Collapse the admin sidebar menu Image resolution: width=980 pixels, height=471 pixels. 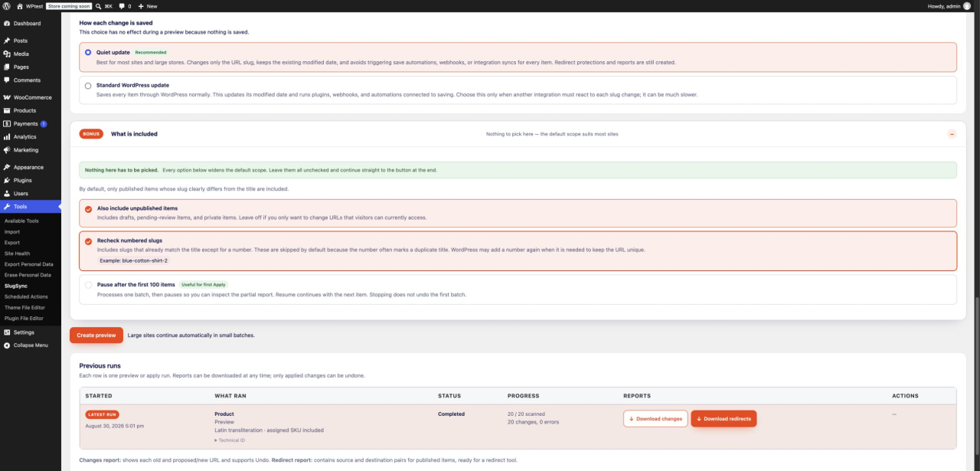[x=26, y=345]
